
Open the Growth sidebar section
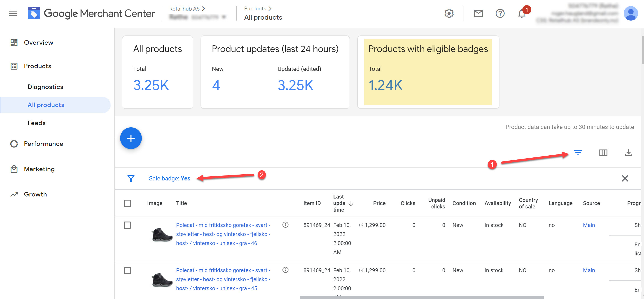click(x=35, y=194)
